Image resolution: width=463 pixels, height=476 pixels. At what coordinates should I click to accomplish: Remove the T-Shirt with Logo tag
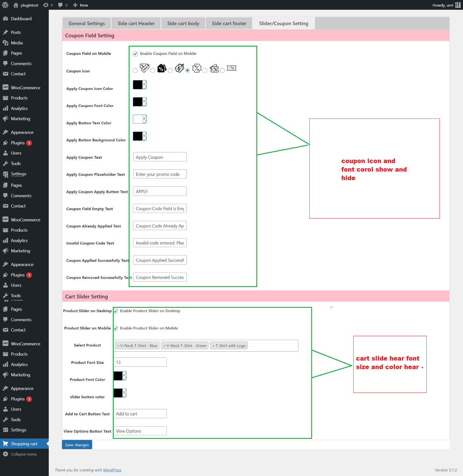click(x=213, y=346)
